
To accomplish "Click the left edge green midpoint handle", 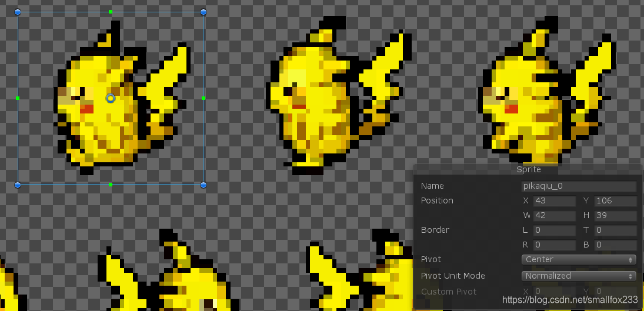I will 18,98.
